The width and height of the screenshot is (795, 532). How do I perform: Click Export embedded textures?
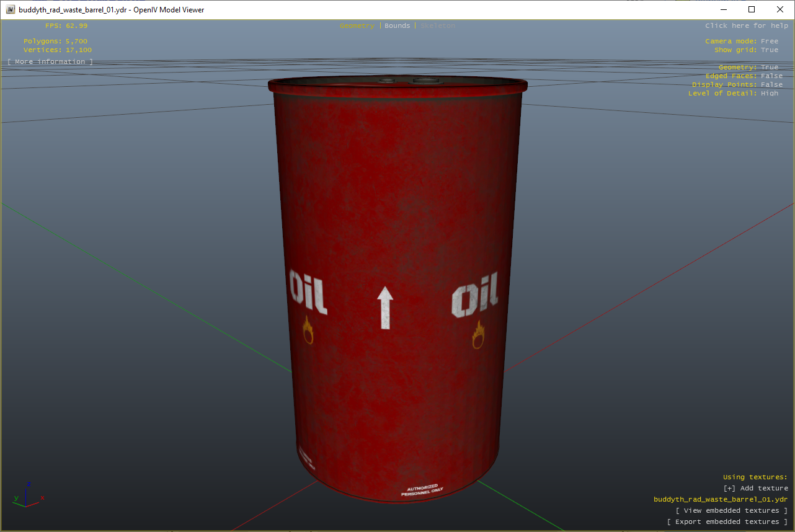pyautogui.click(x=727, y=522)
